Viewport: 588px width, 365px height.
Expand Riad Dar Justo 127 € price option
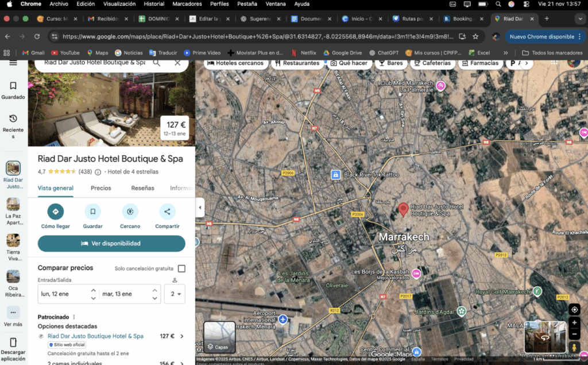(182, 336)
